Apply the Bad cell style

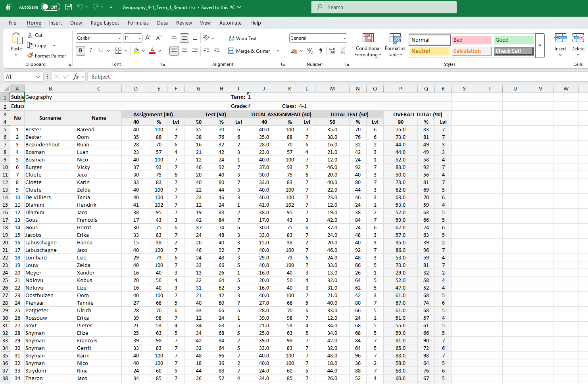point(471,40)
